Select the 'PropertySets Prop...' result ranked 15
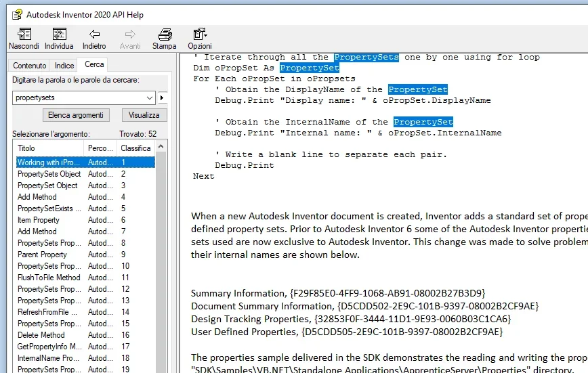588x373 pixels. tap(85, 324)
